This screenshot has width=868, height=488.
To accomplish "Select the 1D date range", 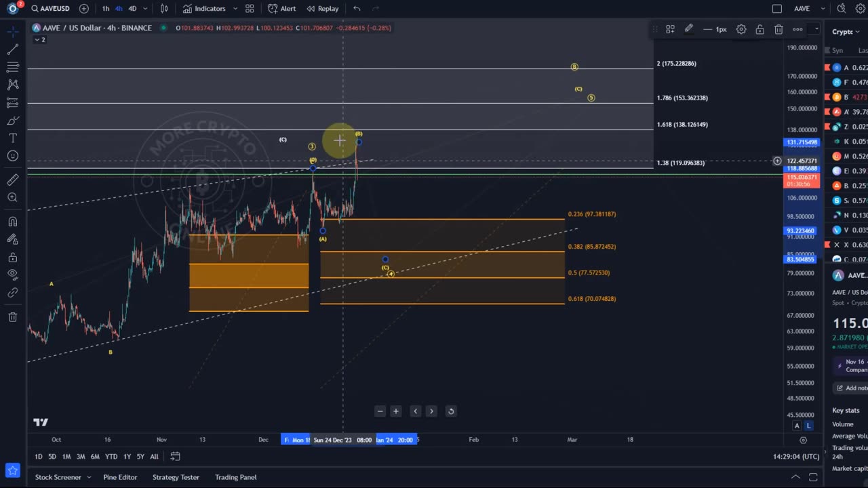I will pyautogui.click(x=39, y=456).
